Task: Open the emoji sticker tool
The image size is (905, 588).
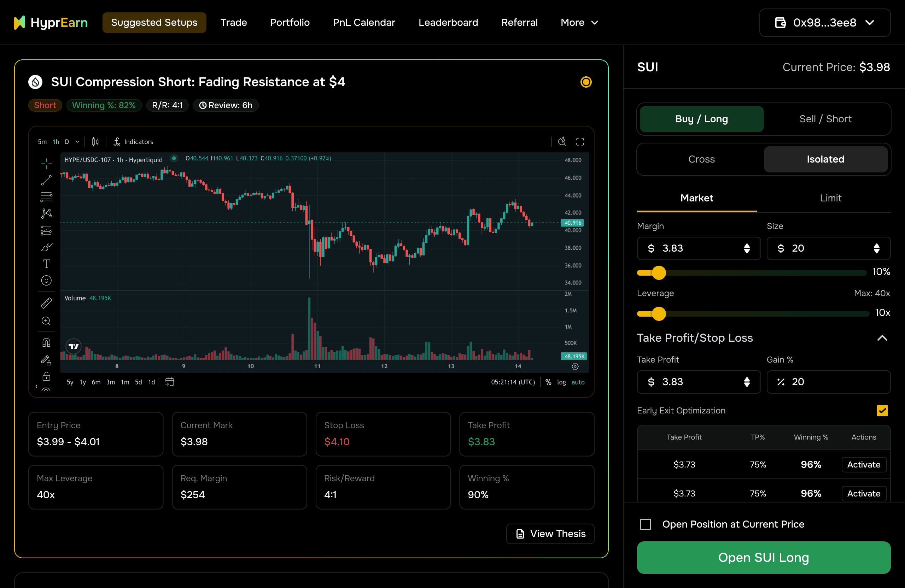Action: 46,281
